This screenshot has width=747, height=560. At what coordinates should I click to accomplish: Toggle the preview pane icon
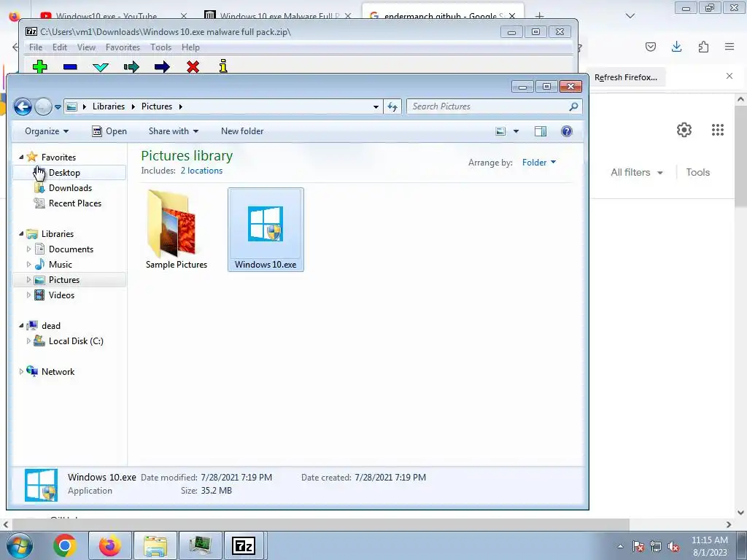pos(541,131)
